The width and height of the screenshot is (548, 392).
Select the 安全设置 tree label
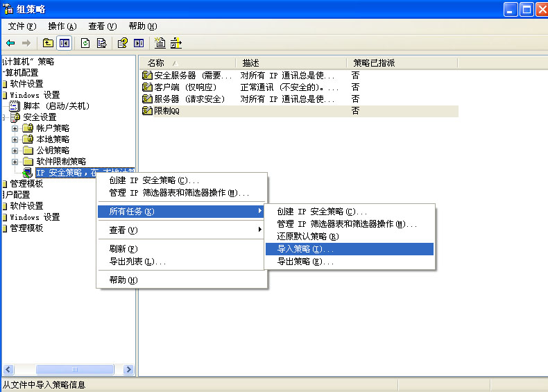(40, 117)
